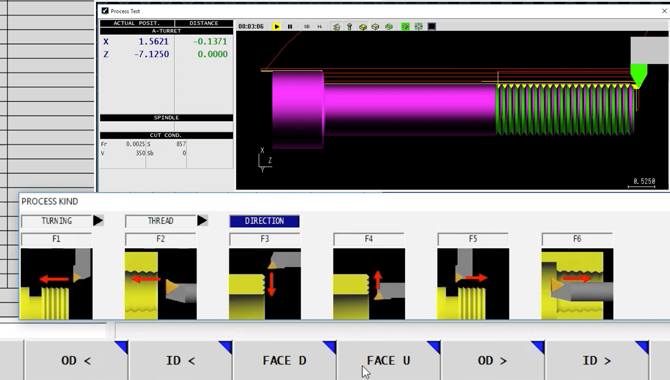Start simulation with the yellow play button
The width and height of the screenshot is (670, 380).
coord(276,27)
